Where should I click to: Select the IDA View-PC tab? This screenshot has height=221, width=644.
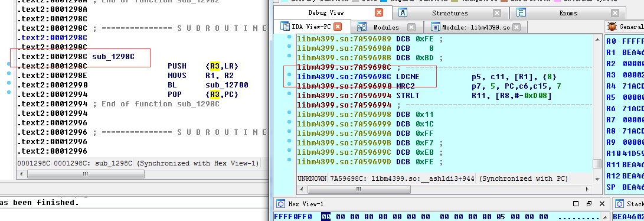click(x=310, y=27)
